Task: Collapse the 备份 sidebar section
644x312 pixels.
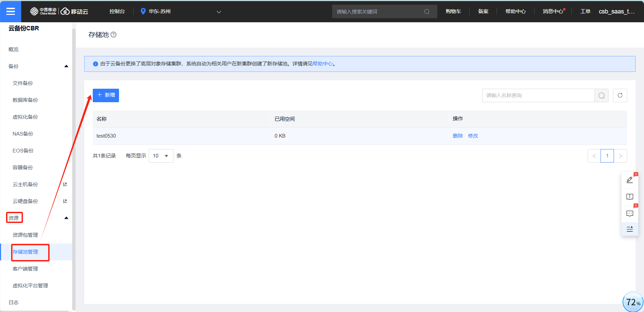Action: tap(66, 66)
